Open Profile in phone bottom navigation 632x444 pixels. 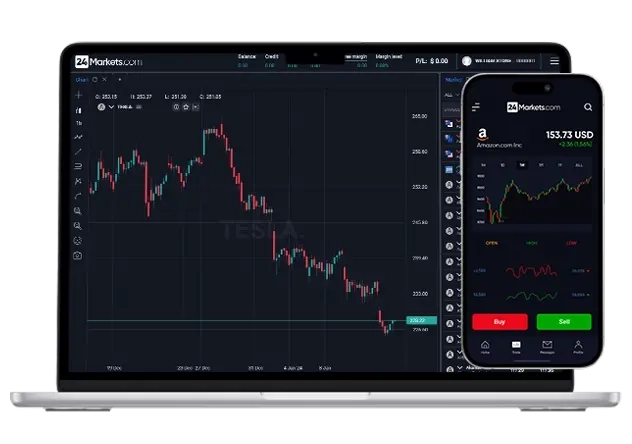pos(578,347)
